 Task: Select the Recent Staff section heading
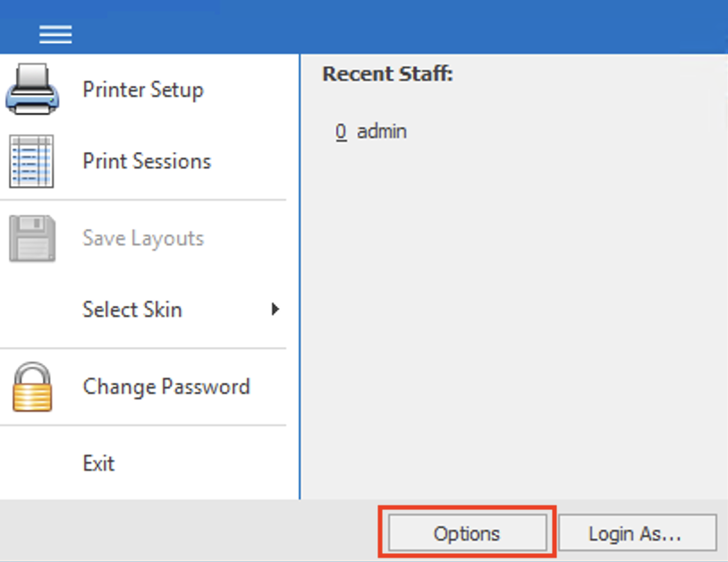click(389, 73)
